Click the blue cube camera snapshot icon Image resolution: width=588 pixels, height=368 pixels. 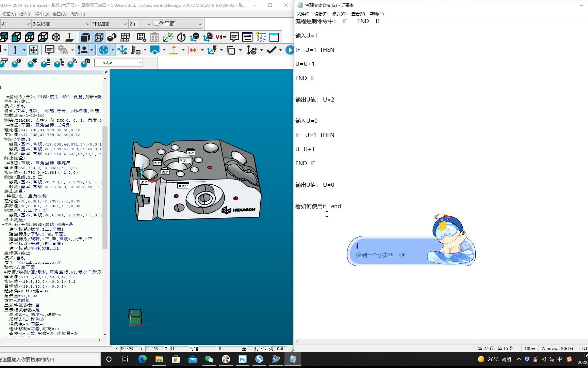click(85, 63)
